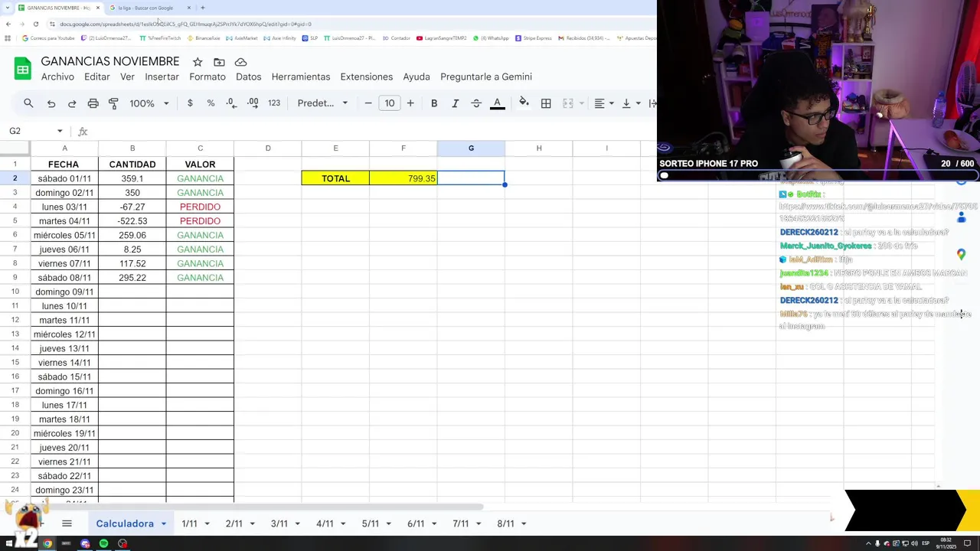Open the Datos menu
Screen dimensions: 980x551
click(249, 77)
